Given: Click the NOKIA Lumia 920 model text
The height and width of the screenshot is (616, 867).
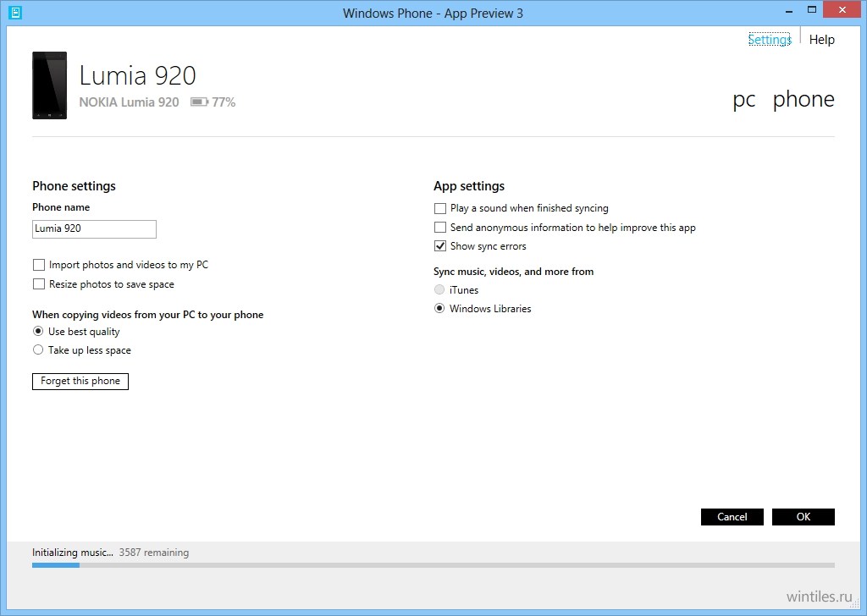Looking at the screenshot, I should [x=129, y=102].
